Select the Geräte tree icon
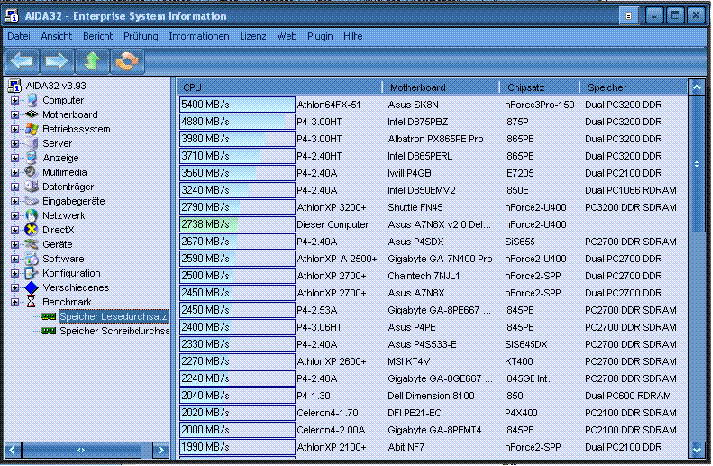 point(31,244)
